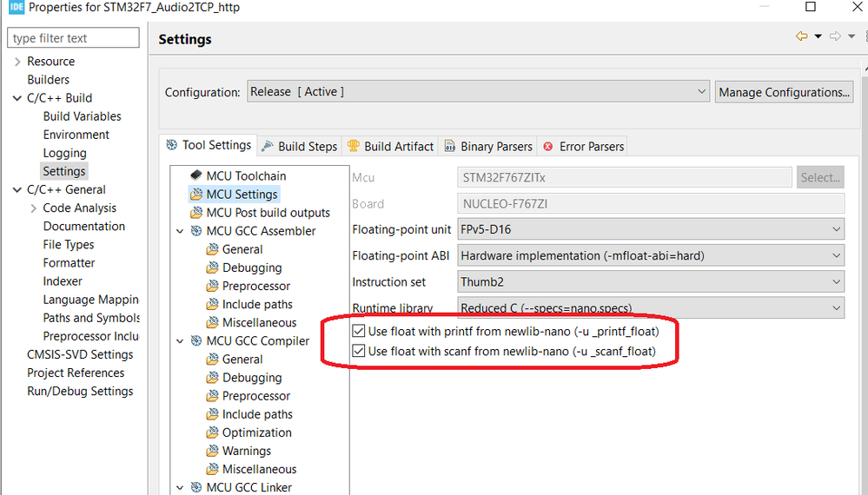Image resolution: width=868 pixels, height=495 pixels.
Task: Click the MCU Post build outputs icon
Action: click(x=196, y=213)
